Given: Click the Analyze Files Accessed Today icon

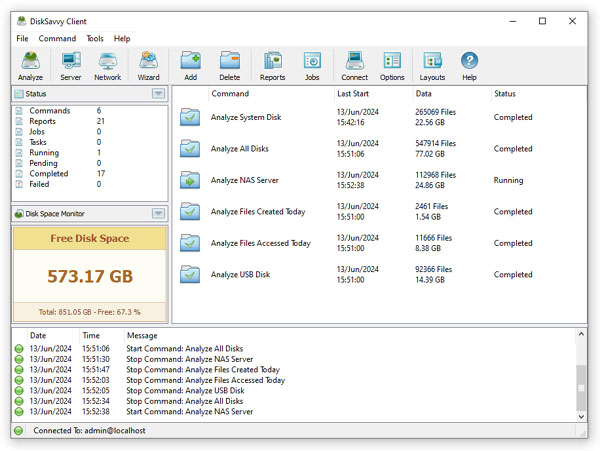Looking at the screenshot, I should (x=190, y=243).
